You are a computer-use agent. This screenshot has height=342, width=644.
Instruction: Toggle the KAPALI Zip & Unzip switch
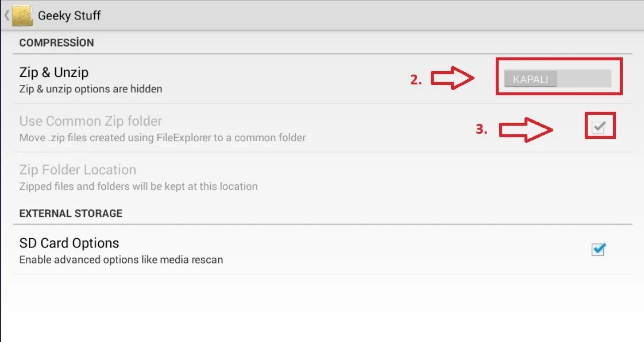tap(557, 78)
